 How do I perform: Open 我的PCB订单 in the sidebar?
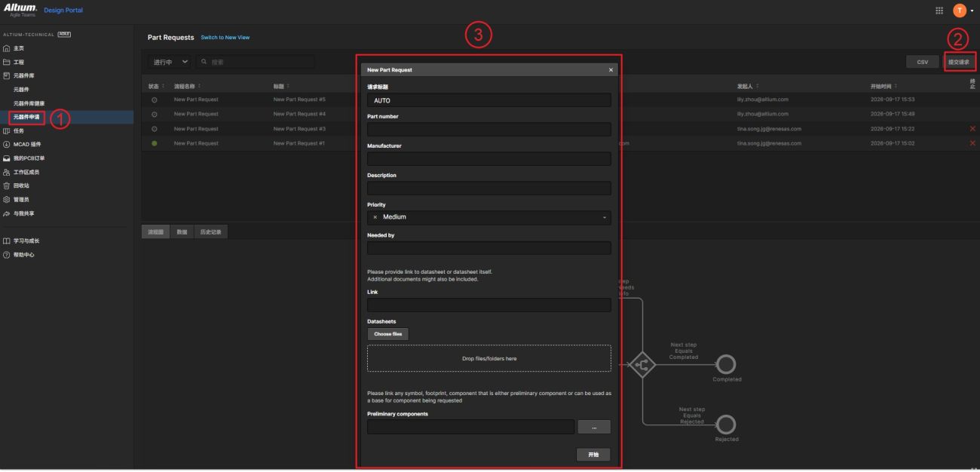pos(29,158)
